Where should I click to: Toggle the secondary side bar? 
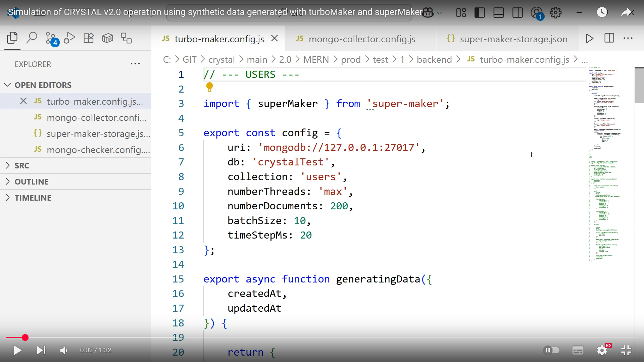coord(518,13)
